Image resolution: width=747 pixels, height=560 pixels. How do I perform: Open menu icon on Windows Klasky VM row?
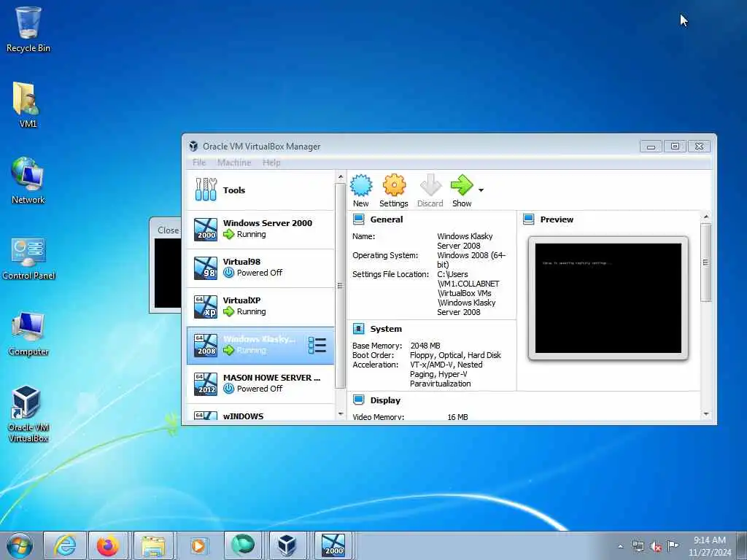(317, 345)
